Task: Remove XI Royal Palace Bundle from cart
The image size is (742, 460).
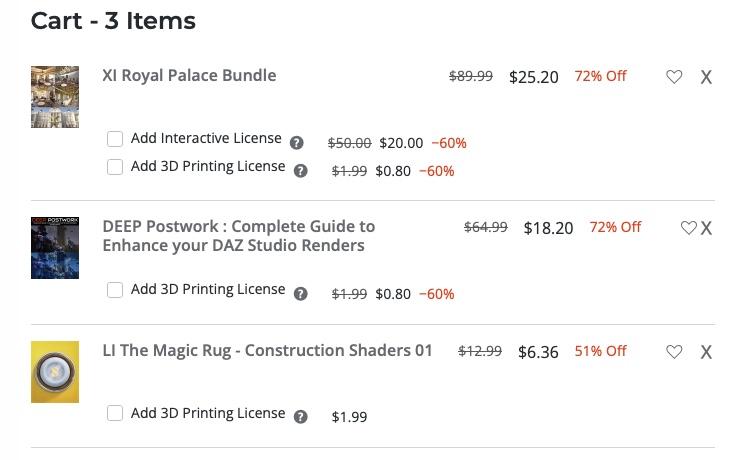Action: point(706,77)
